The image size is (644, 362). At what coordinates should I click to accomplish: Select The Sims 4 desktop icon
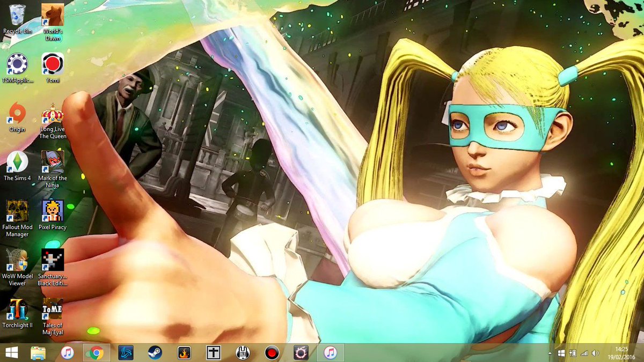tap(17, 166)
